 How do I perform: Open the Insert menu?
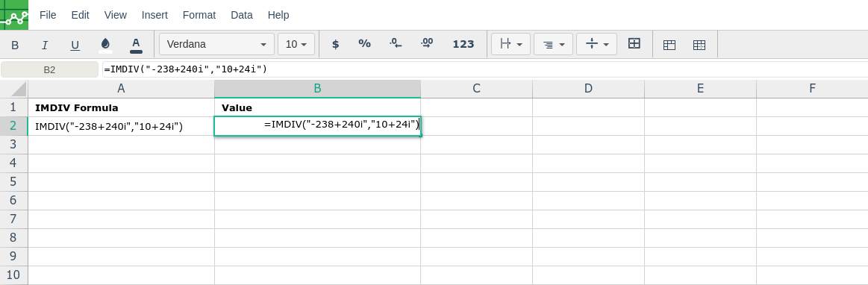[x=155, y=15]
